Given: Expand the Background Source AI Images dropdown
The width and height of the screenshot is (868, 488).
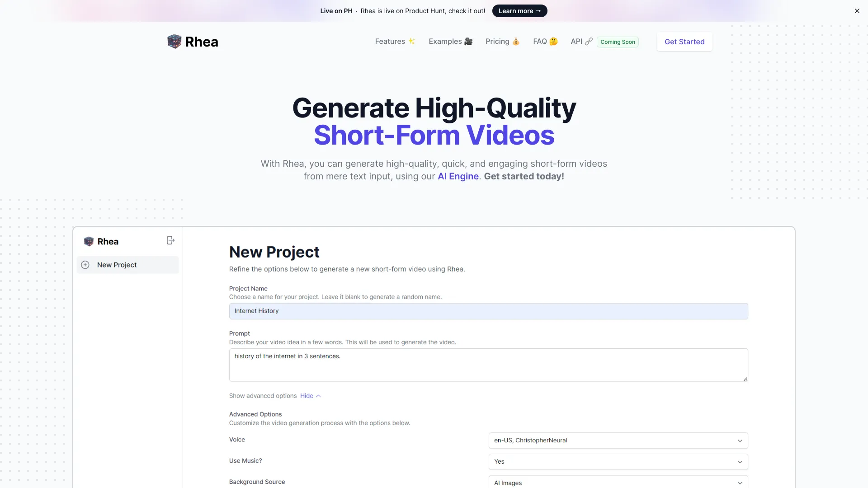Looking at the screenshot, I should [x=618, y=482].
